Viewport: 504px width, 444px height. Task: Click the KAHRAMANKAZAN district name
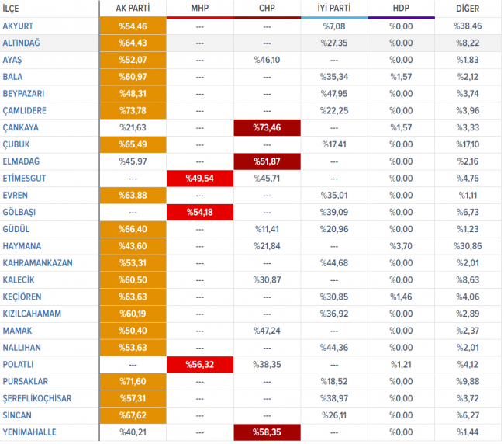click(38, 263)
